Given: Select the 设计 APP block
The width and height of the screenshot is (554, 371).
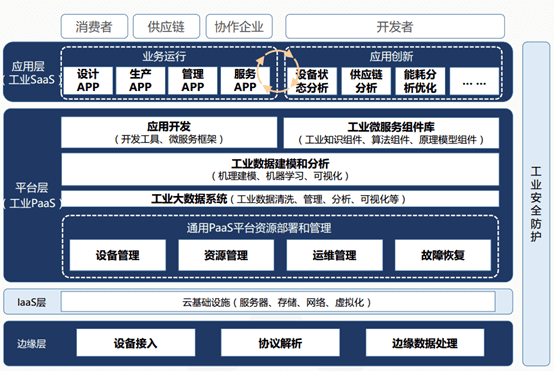Looking at the screenshot, I should pos(88,81).
